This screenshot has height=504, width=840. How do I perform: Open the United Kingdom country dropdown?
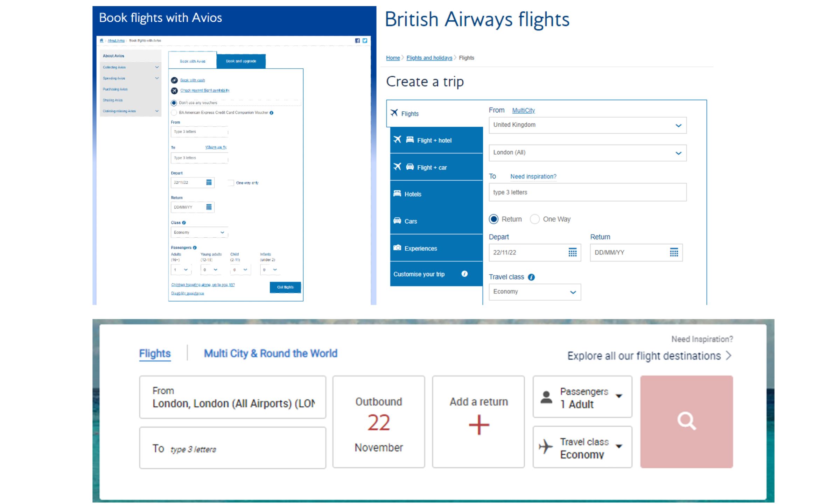[587, 125]
